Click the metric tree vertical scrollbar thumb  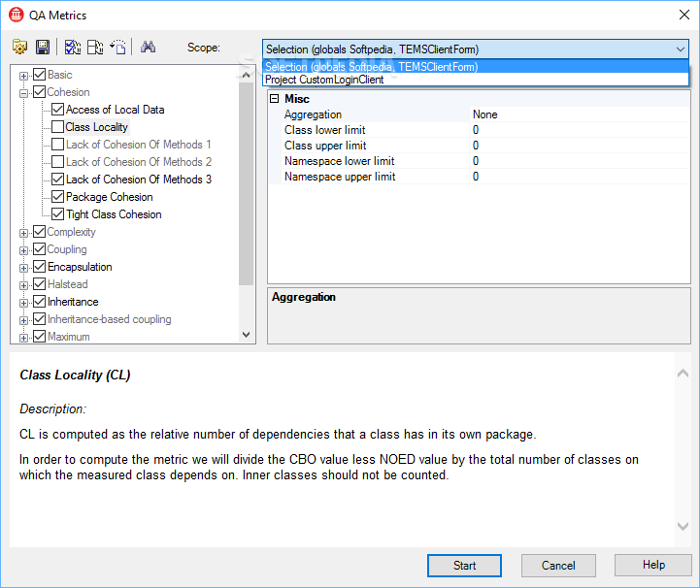246,183
